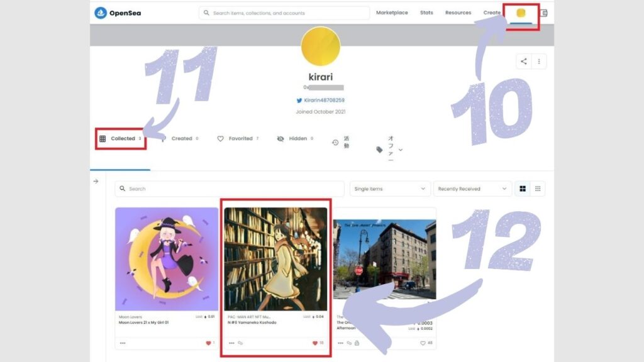Open the Recently Received sort dropdown
644x362 pixels.
coord(472,189)
